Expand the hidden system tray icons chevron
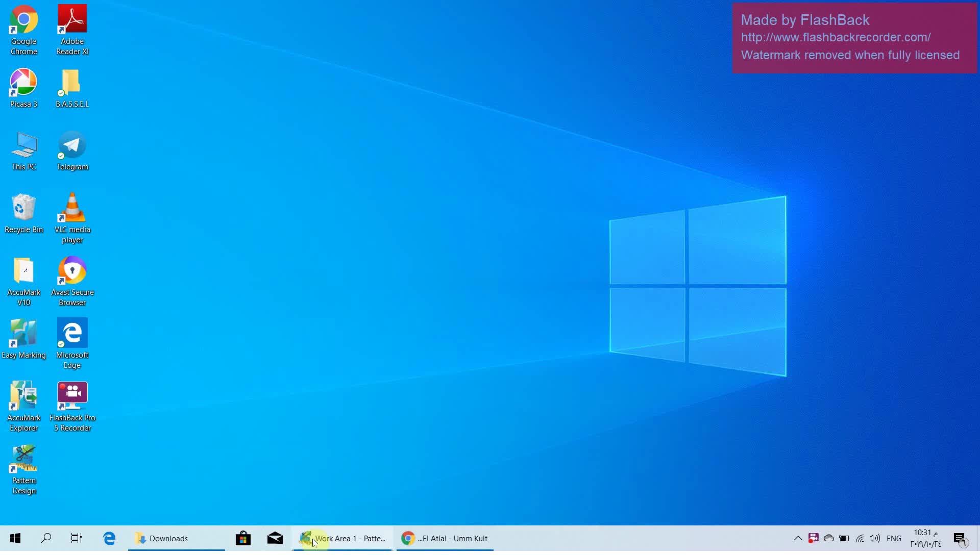Viewport: 980px width, 555px height. (x=798, y=538)
